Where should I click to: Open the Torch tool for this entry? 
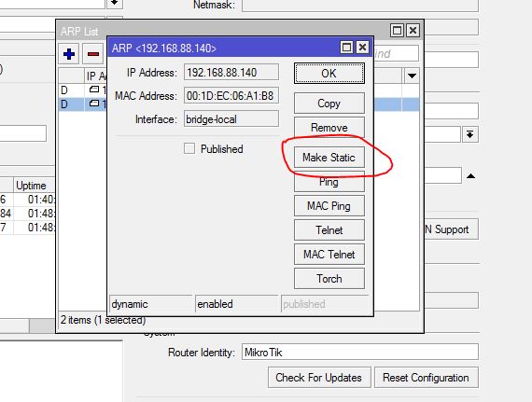[329, 279]
